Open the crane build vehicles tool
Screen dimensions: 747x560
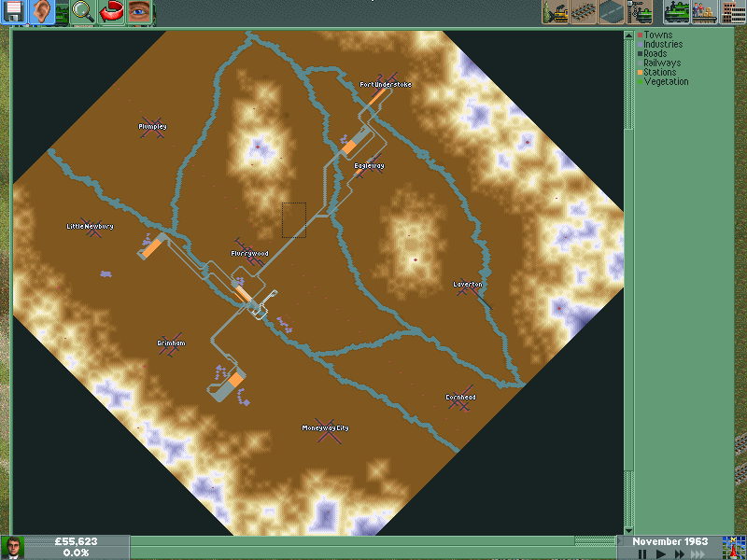coord(640,12)
